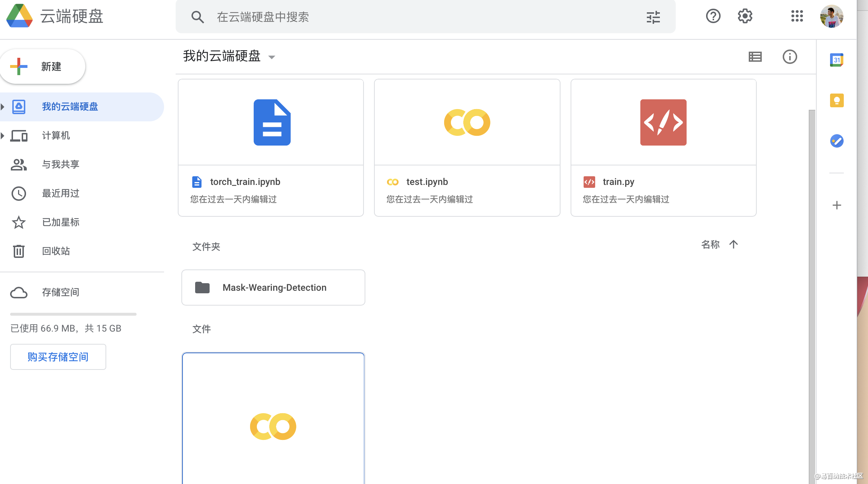The width and height of the screenshot is (868, 484).
Task: Expand the 计算机 tree item
Action: (x=4, y=135)
